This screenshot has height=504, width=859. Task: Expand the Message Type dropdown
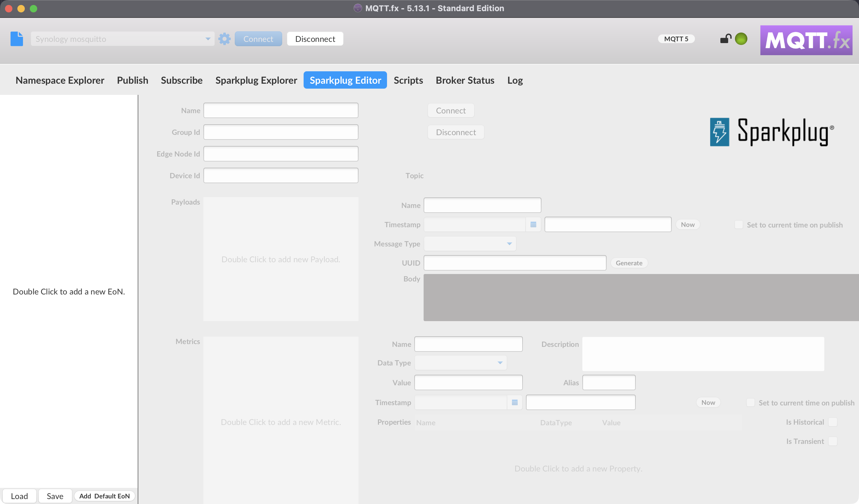(x=470, y=244)
